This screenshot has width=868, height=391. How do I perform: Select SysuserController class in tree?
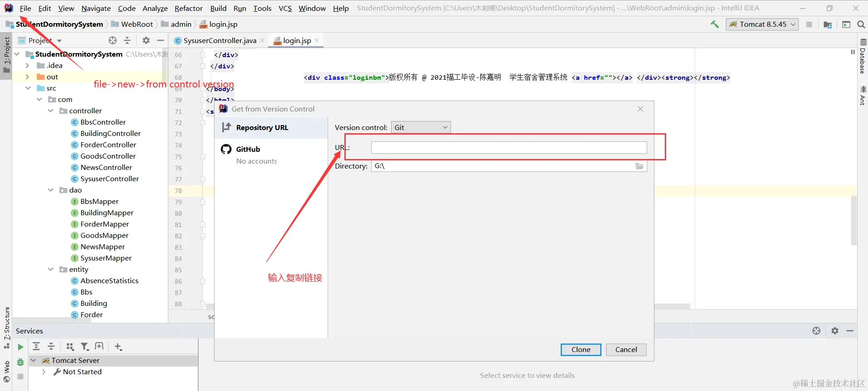tap(110, 179)
